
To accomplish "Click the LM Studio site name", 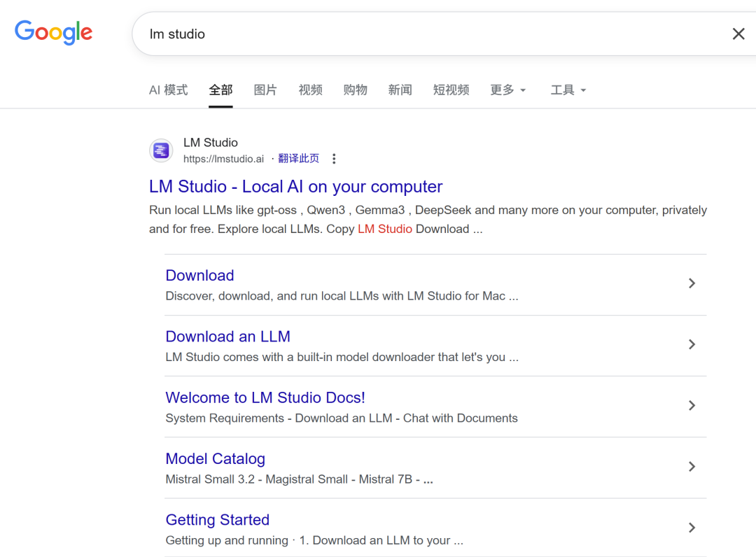I will click(x=211, y=143).
